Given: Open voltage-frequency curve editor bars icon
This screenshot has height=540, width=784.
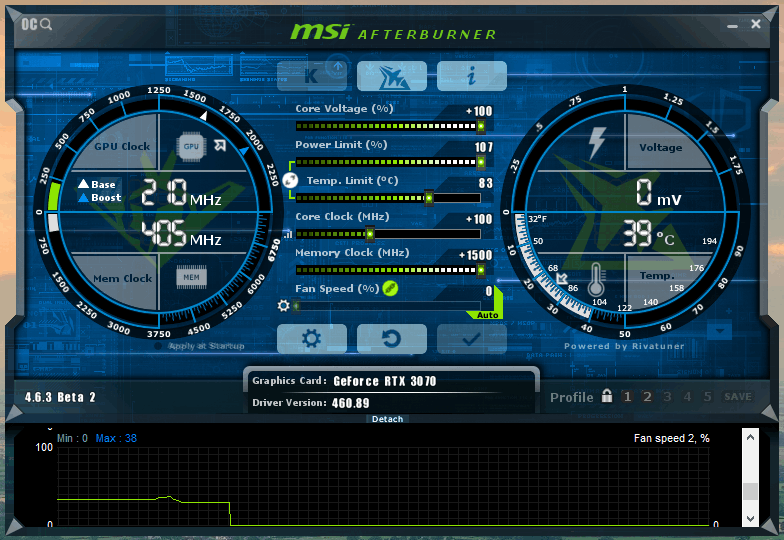Looking at the screenshot, I should click(288, 234).
